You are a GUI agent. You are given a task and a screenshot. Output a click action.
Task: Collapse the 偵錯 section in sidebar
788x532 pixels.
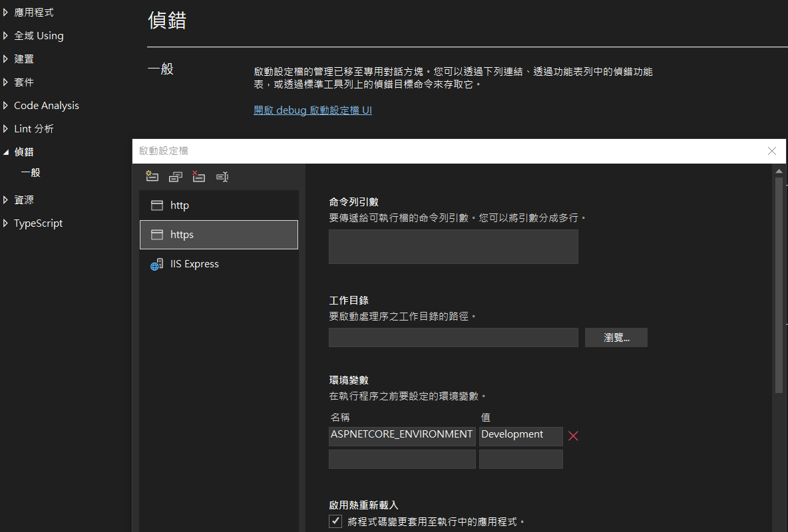tap(7, 152)
